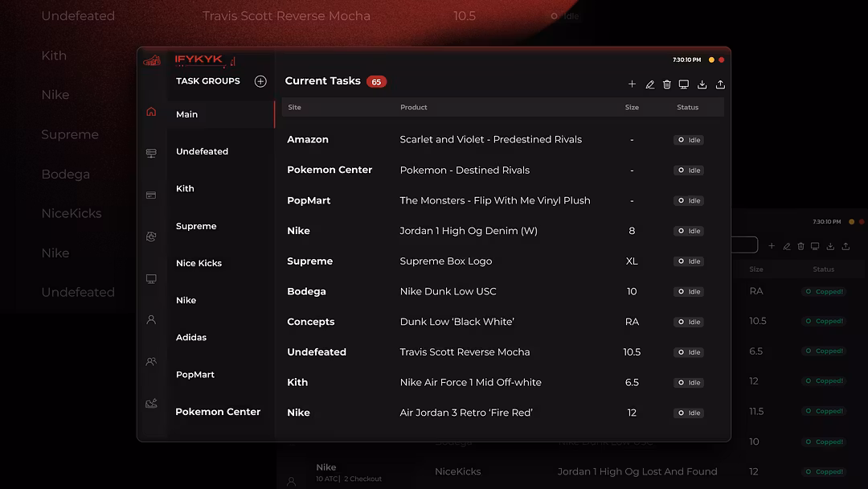Select the 'Nike Dunk Low USC' product
868x489 pixels.
click(x=448, y=291)
